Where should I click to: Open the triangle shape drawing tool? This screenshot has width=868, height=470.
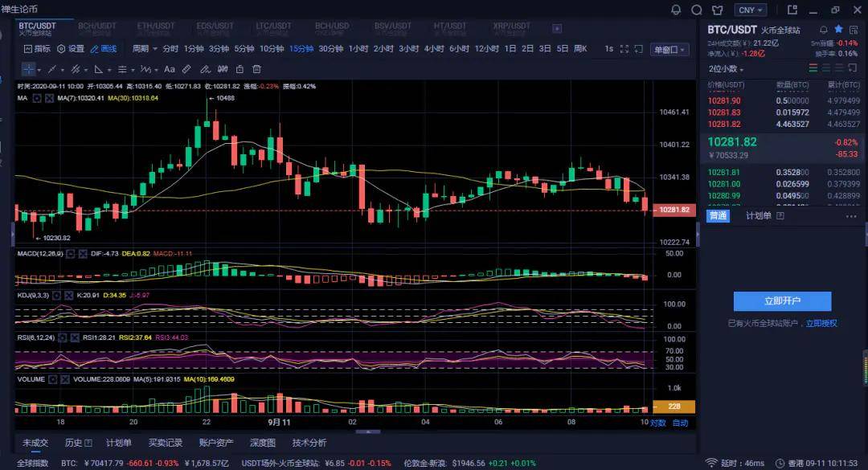[x=99, y=69]
